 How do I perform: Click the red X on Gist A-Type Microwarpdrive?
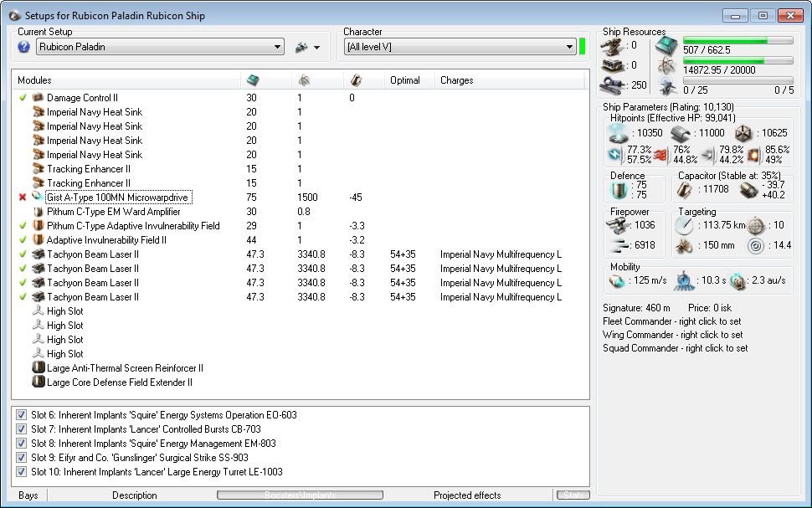click(x=23, y=198)
